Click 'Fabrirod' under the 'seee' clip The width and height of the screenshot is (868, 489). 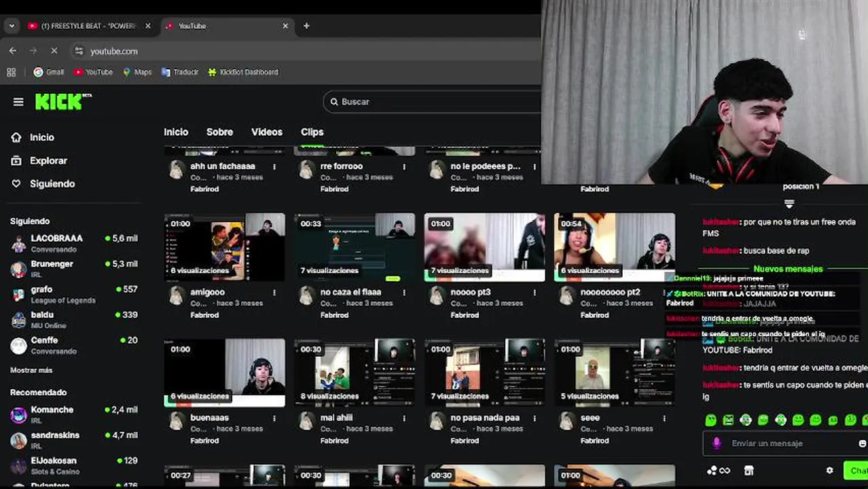pyautogui.click(x=595, y=441)
